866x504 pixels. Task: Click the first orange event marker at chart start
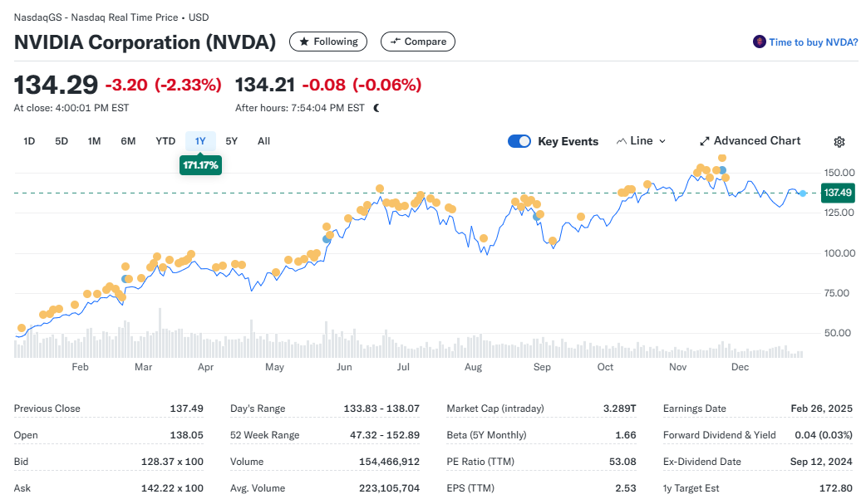click(22, 328)
